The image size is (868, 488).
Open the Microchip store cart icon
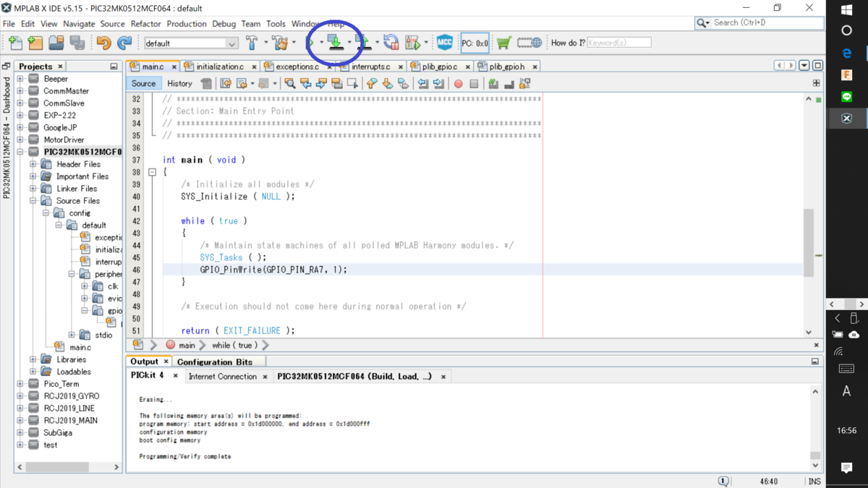[504, 43]
